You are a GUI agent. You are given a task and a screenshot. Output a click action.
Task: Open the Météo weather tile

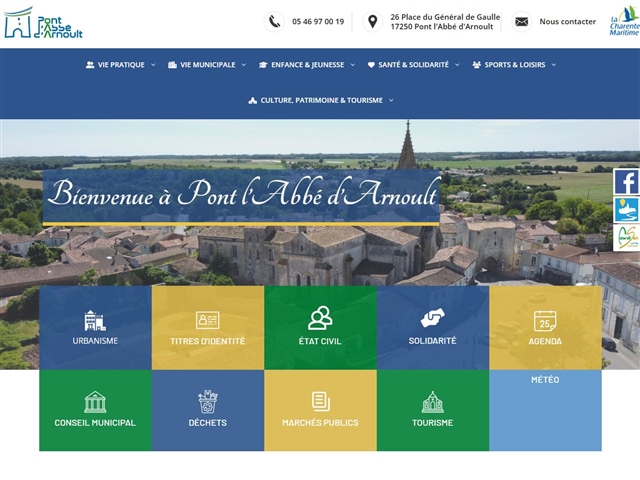[x=545, y=410]
